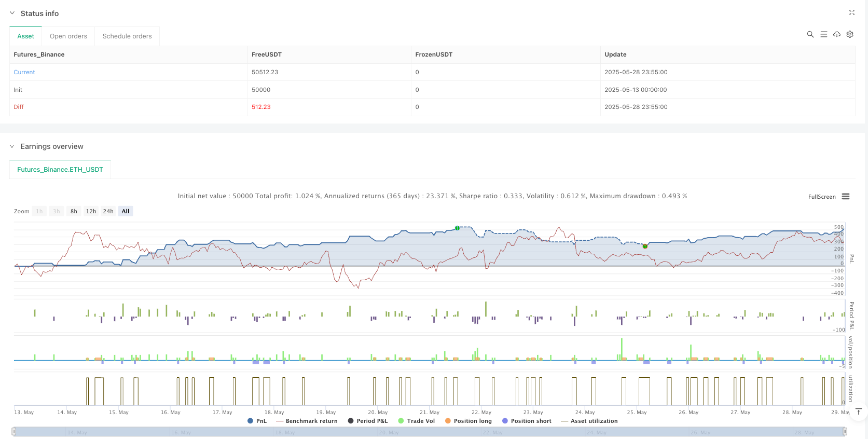Screen dimensions: 868x439
Task: Click the search magnifier icon
Action: pos(810,34)
